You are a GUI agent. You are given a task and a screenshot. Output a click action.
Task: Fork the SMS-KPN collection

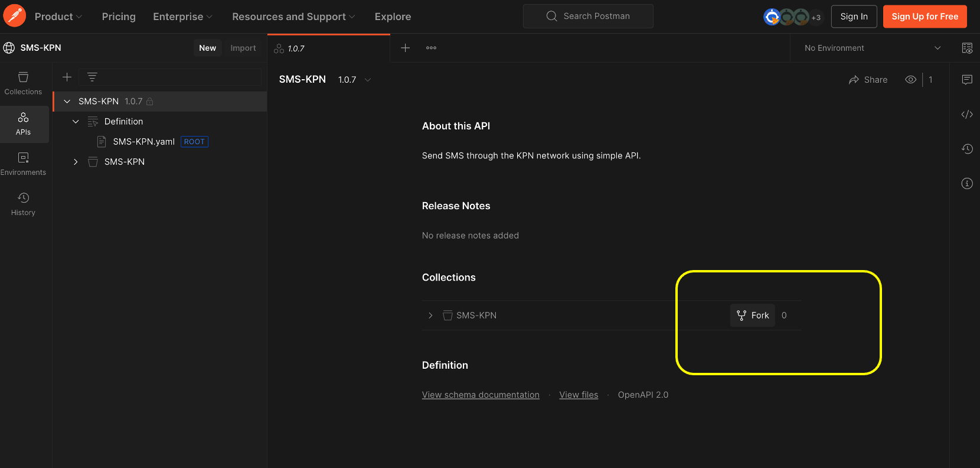point(753,316)
